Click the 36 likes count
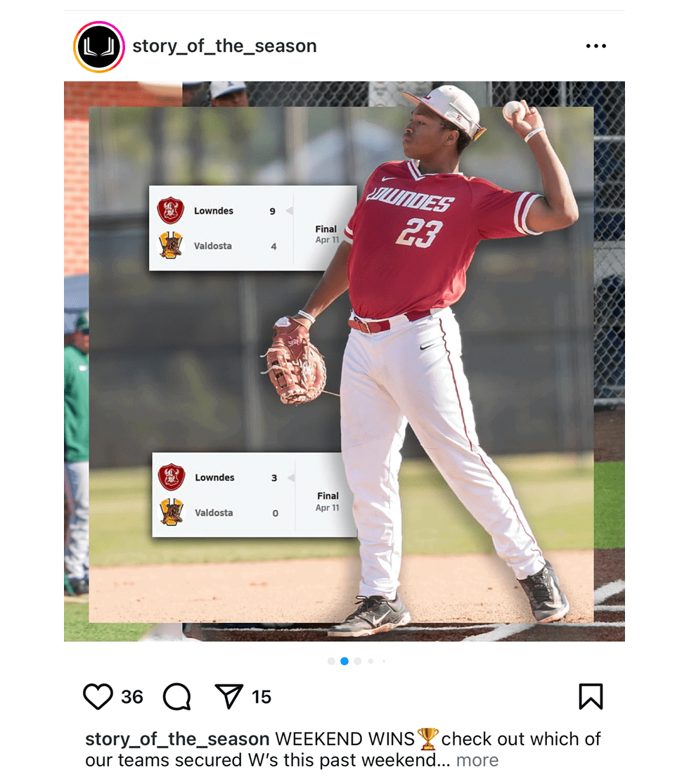The image size is (689, 784). click(132, 697)
